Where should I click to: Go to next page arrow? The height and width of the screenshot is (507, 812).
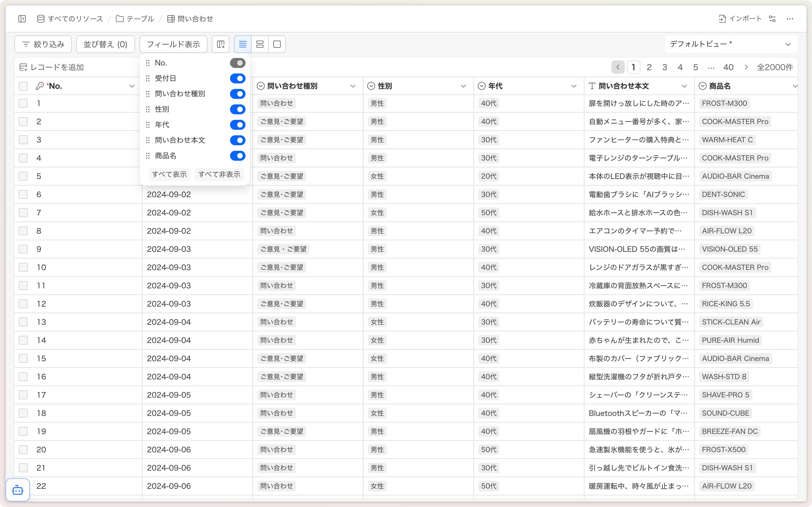[746, 67]
